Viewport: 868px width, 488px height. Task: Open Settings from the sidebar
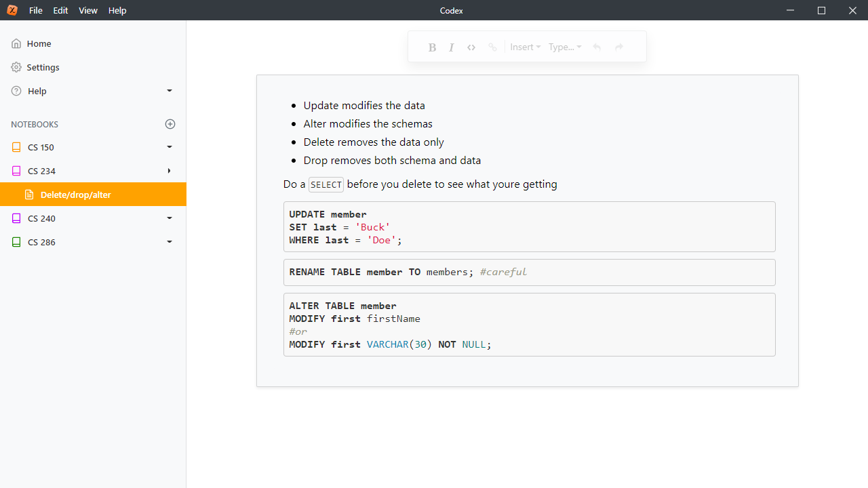click(x=43, y=67)
